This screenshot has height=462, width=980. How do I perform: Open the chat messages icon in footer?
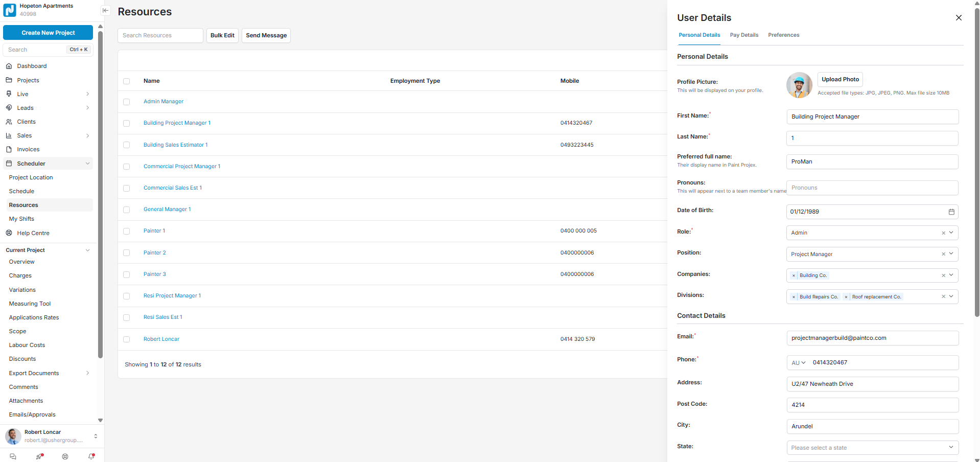click(13, 456)
